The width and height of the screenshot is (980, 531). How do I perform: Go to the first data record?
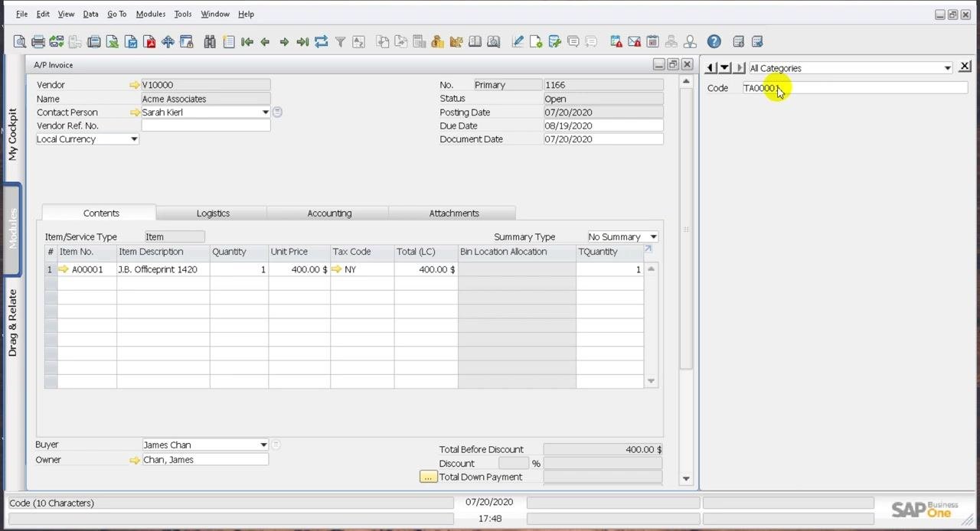247,41
